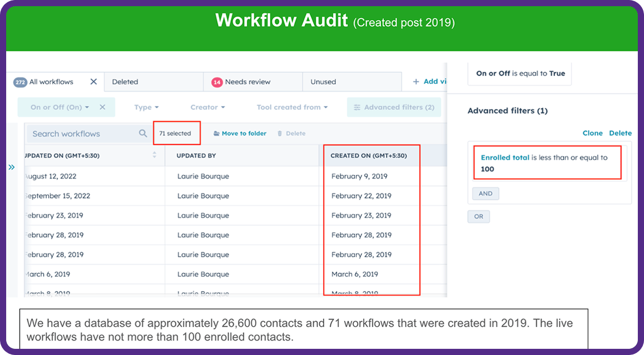Click the 100 value in enrolled filter

pyautogui.click(x=487, y=169)
